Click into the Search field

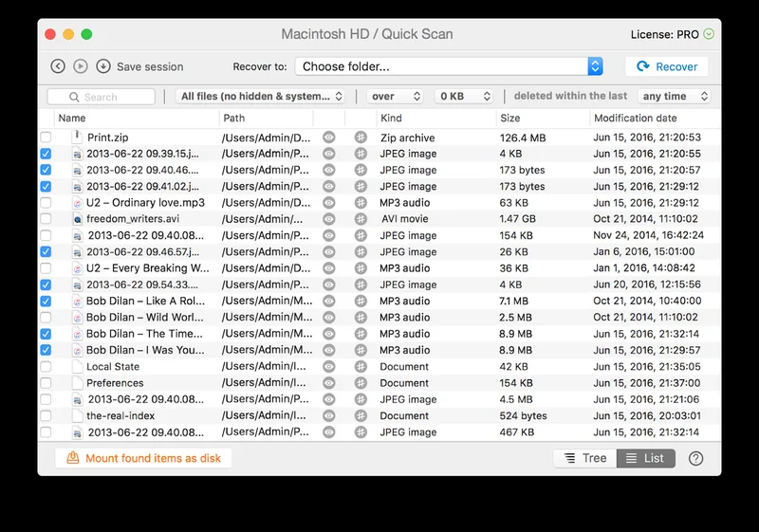101,97
